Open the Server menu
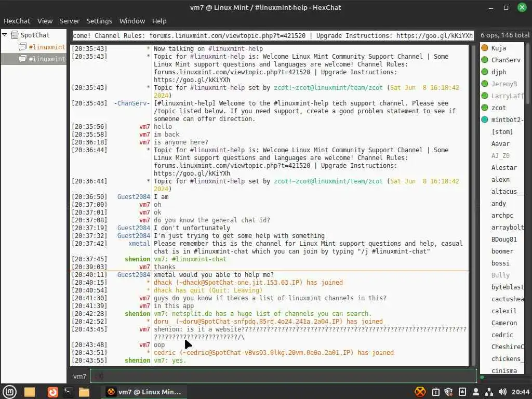Image resolution: width=532 pixels, height=399 pixels. pos(70,21)
